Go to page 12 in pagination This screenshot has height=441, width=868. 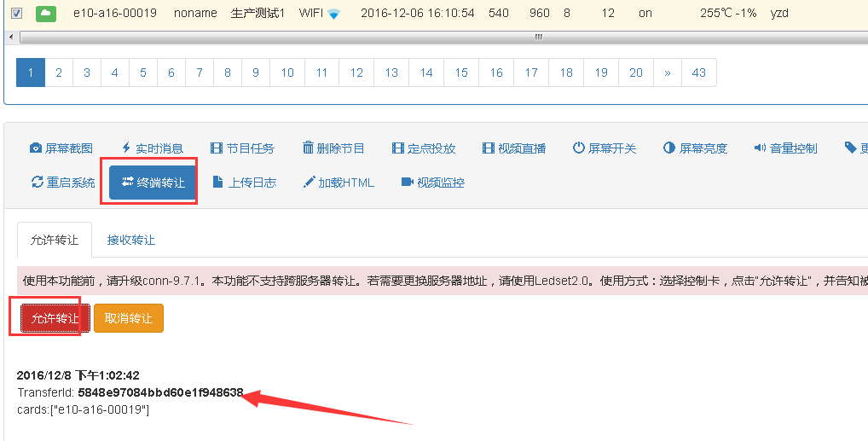point(356,73)
